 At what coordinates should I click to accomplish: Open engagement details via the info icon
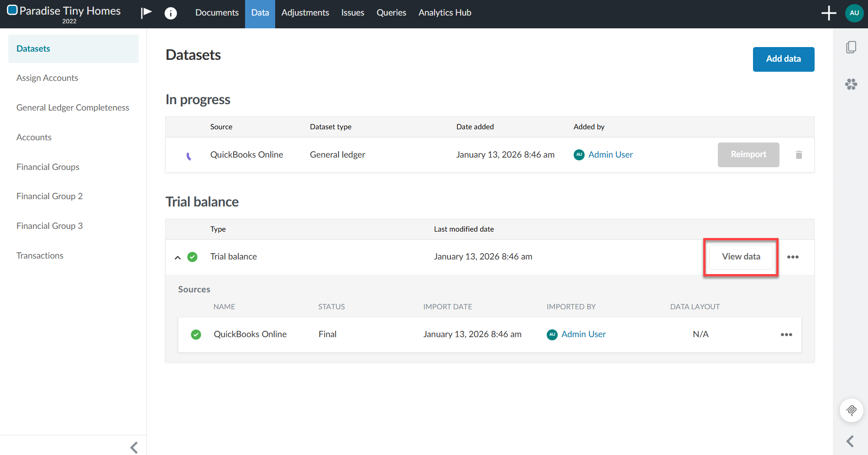(x=171, y=13)
